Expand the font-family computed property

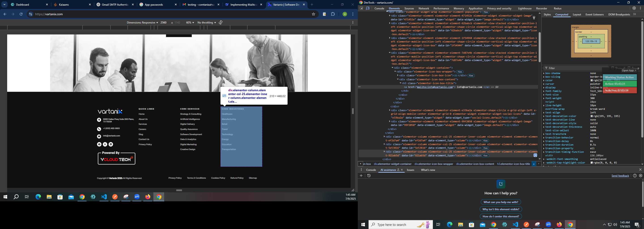point(544,91)
